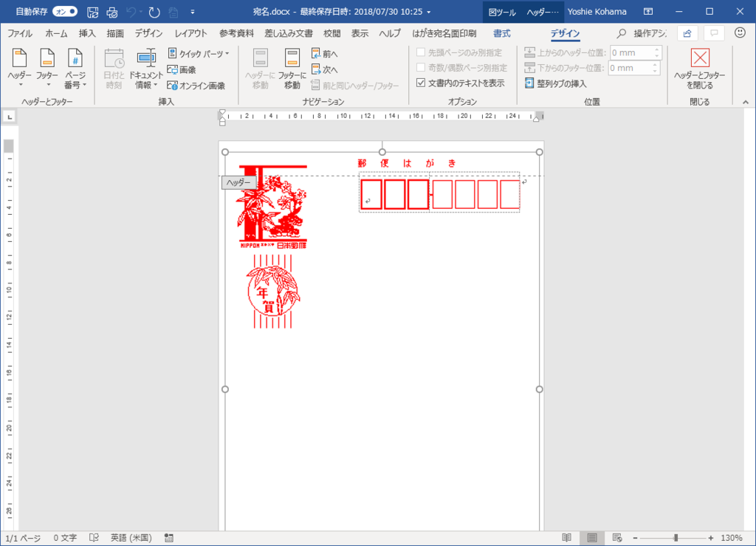The width and height of the screenshot is (756, 546).
Task: Click the zoom slider handle
Action: coord(676,538)
